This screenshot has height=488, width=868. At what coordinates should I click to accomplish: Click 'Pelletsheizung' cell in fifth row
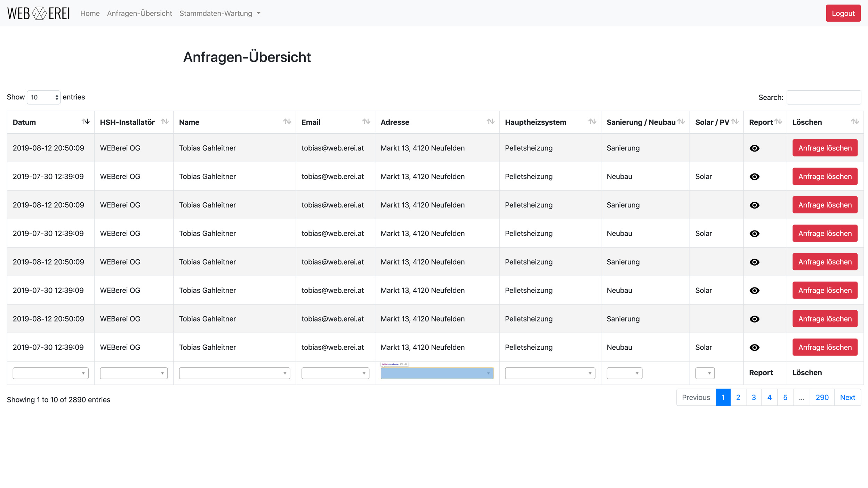(x=529, y=262)
